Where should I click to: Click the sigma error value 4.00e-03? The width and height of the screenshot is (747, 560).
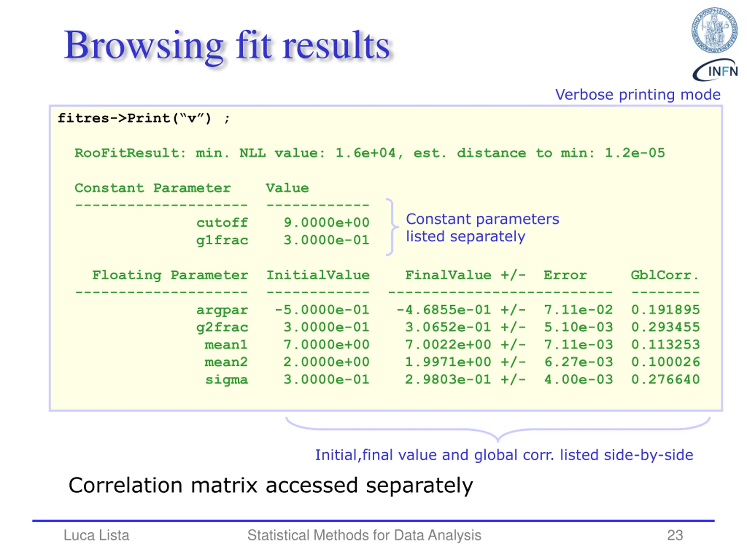(x=578, y=379)
